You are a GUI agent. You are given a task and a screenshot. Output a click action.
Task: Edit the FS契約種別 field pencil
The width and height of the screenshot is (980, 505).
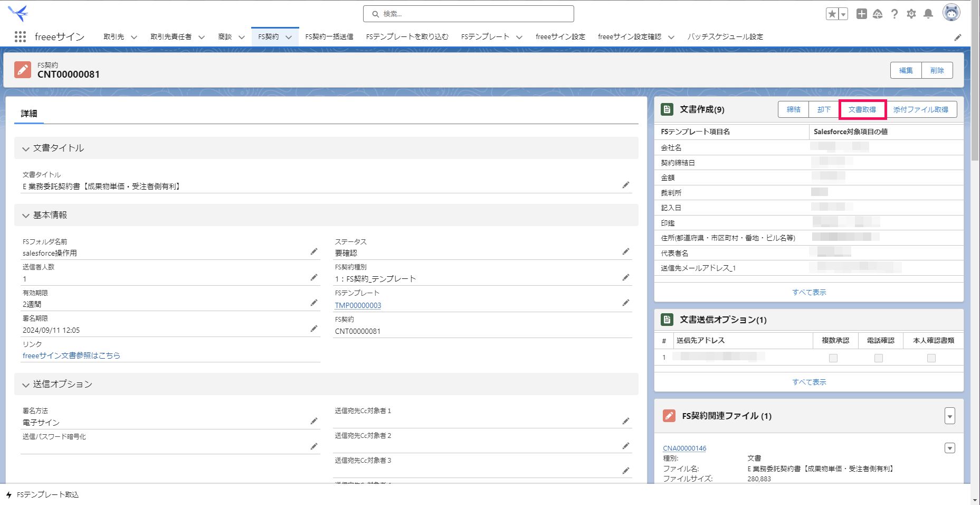pos(626,277)
